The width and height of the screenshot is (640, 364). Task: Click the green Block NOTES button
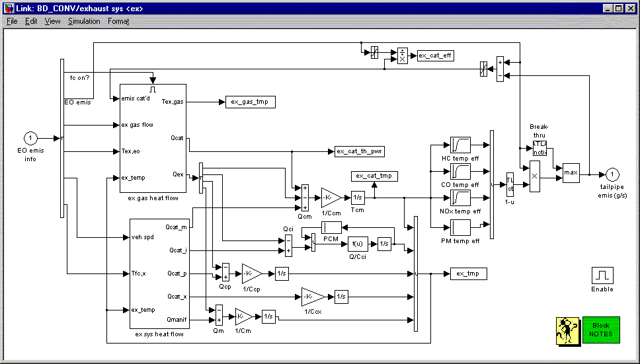(600, 330)
